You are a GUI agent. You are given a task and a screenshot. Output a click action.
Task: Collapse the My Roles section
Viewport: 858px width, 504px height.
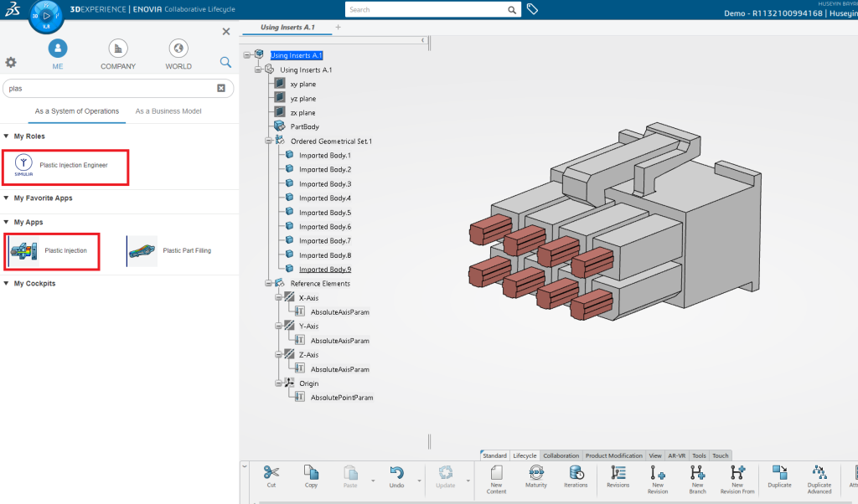pos(7,136)
